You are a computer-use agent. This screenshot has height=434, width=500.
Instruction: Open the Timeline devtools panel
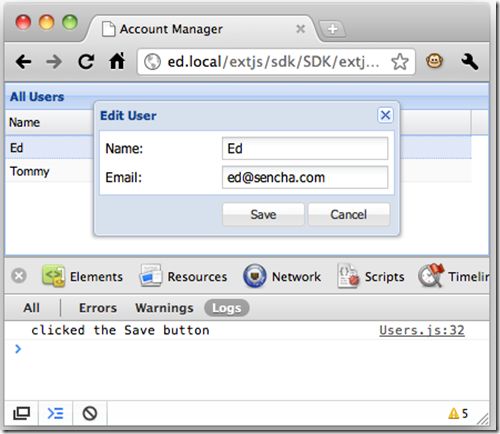(454, 276)
